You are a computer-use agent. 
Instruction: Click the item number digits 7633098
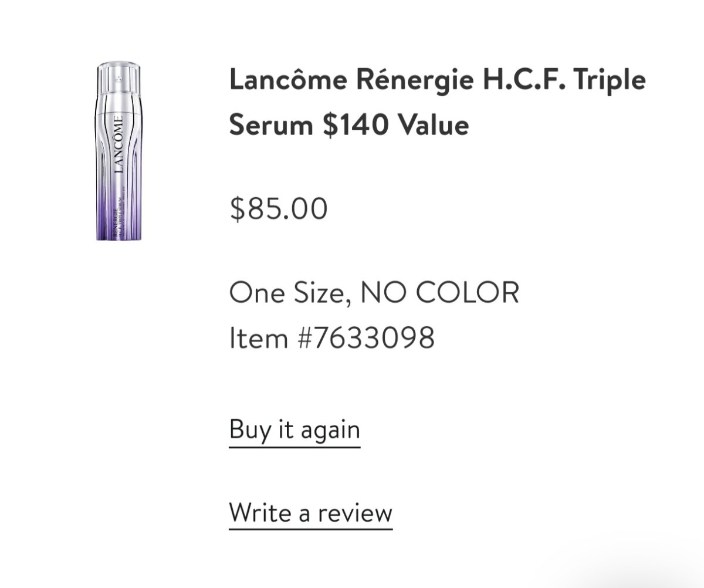(371, 337)
